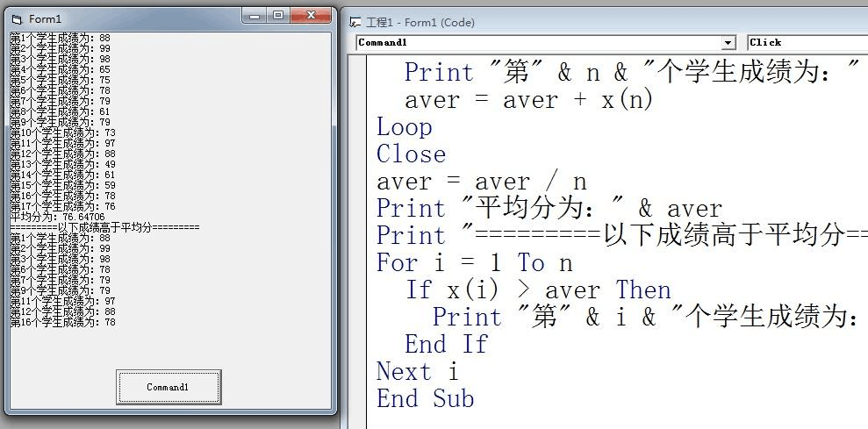
Task: Click the 'End If' code line
Action: [446, 344]
